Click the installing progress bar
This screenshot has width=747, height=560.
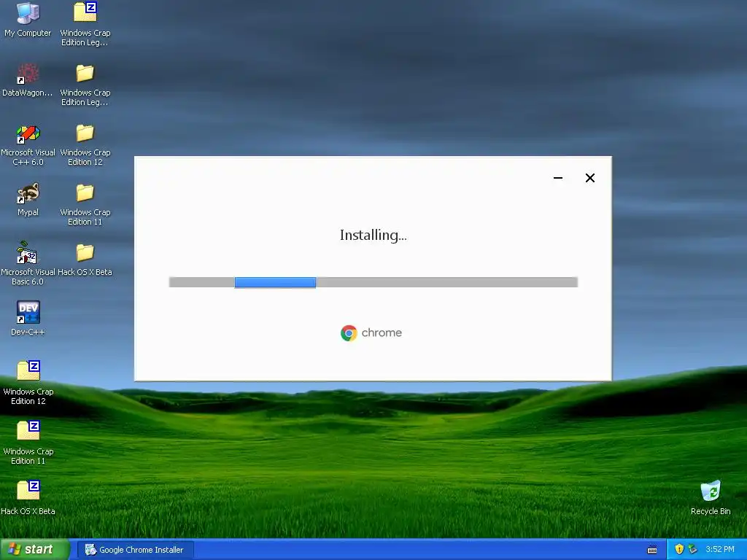pyautogui.click(x=373, y=282)
